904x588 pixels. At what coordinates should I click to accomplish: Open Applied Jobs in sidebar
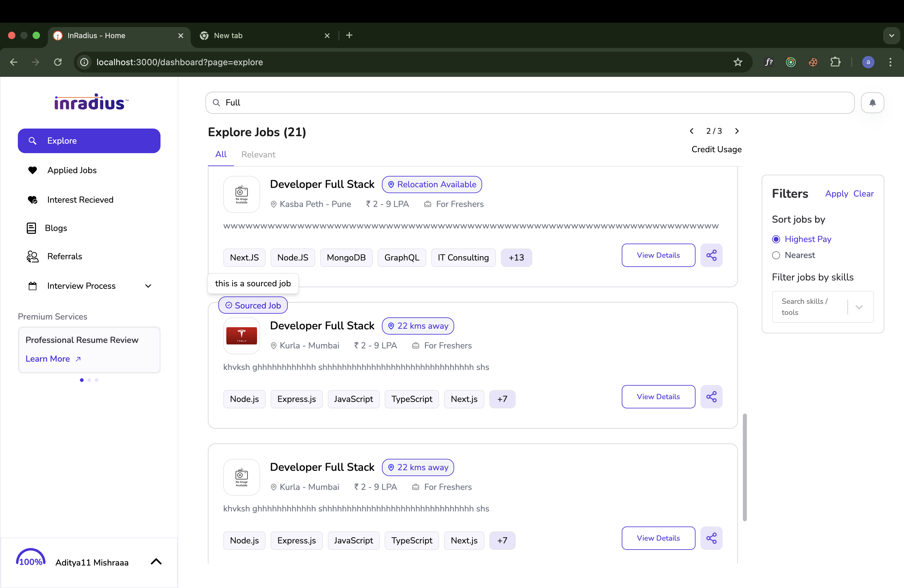click(72, 170)
